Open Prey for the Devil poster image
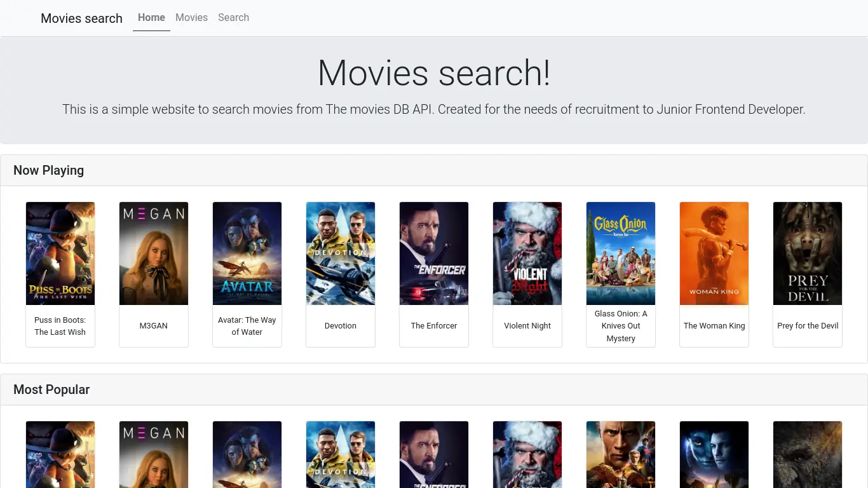 coord(808,254)
